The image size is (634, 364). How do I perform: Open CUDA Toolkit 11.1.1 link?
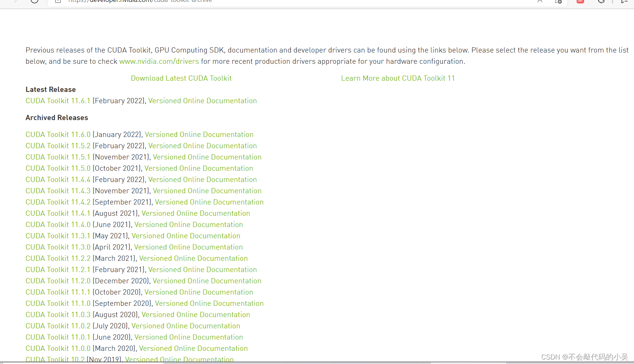pos(58,292)
